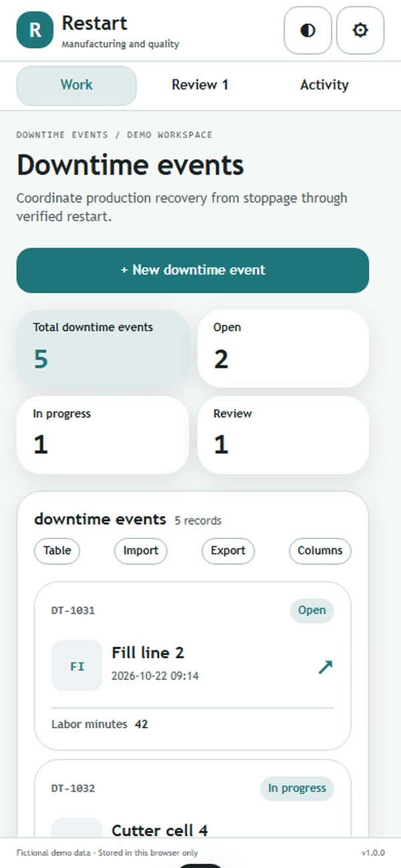Switch to the Review 1 tab

pyautogui.click(x=200, y=86)
